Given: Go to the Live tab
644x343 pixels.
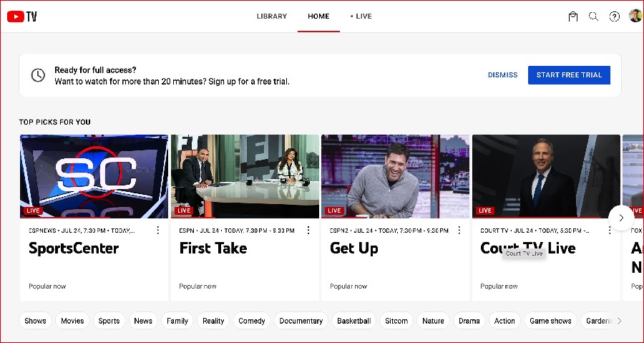Looking at the screenshot, I should coord(361,16).
